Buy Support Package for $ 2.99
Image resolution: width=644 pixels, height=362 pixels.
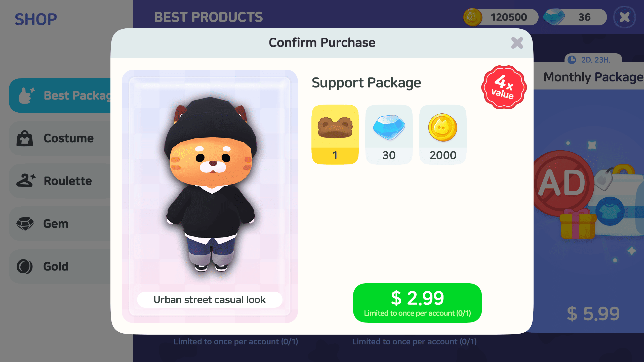coord(417,303)
